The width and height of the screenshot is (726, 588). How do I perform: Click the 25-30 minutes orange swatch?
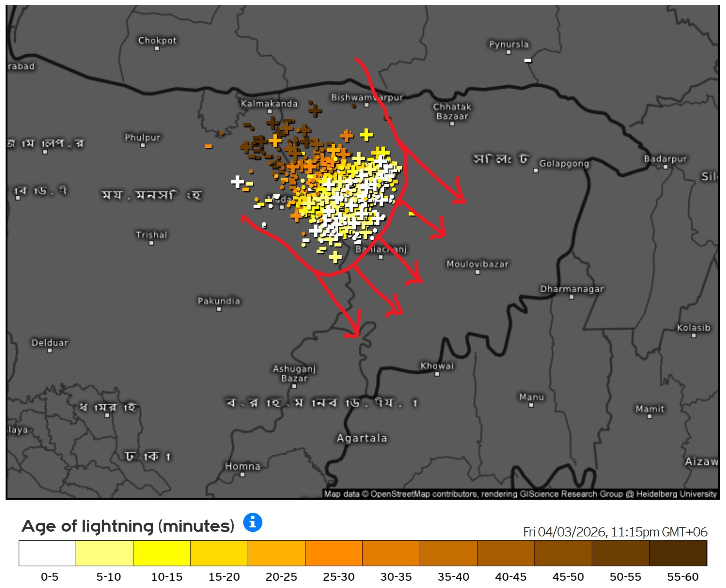[x=334, y=553]
